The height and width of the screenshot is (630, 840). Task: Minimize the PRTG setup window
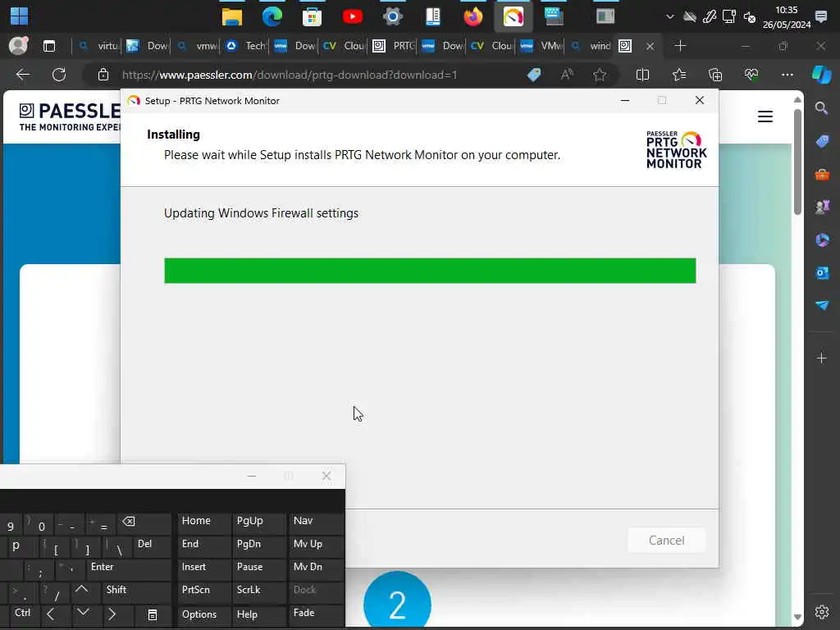coord(624,100)
